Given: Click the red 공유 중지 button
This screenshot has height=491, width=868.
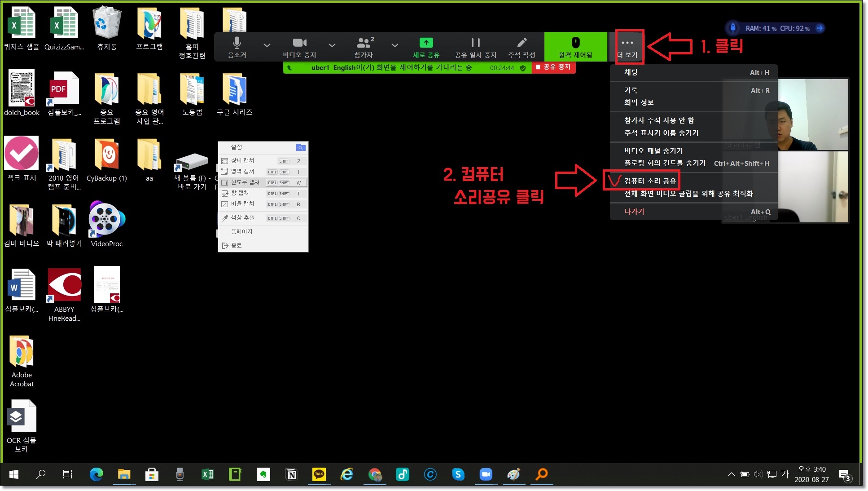Looking at the screenshot, I should [553, 67].
